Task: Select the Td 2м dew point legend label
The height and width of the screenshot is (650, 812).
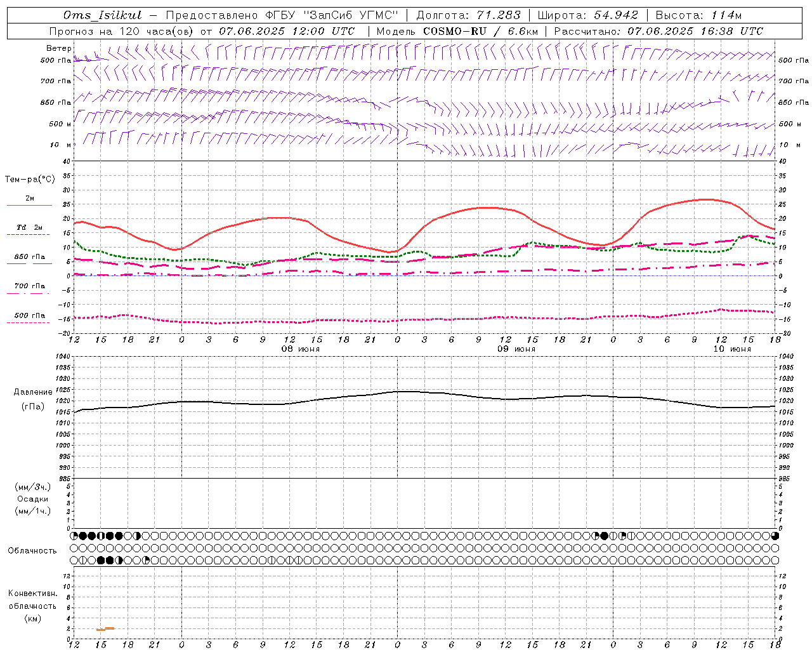Action: click(30, 227)
